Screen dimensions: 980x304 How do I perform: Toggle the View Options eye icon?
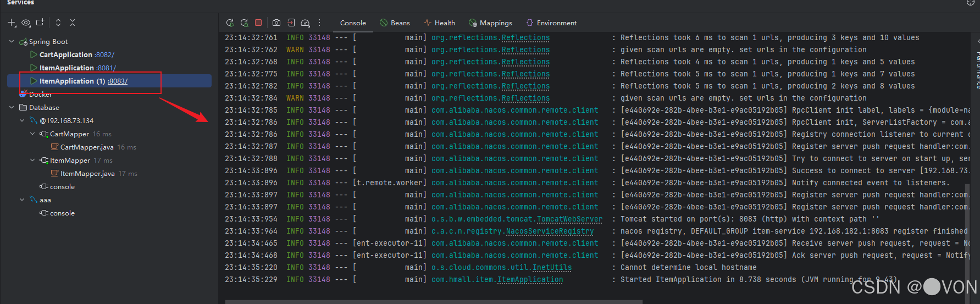click(26, 23)
